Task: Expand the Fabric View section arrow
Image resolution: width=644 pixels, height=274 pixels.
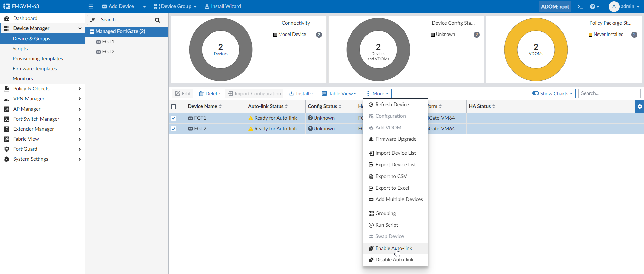Action: coord(80,139)
